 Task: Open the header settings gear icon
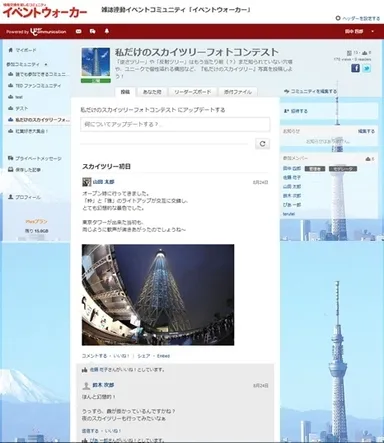click(x=338, y=18)
